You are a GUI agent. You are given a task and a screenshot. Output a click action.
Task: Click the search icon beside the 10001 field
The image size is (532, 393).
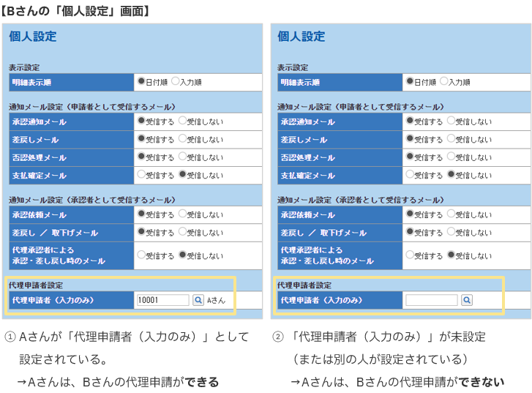[198, 300]
